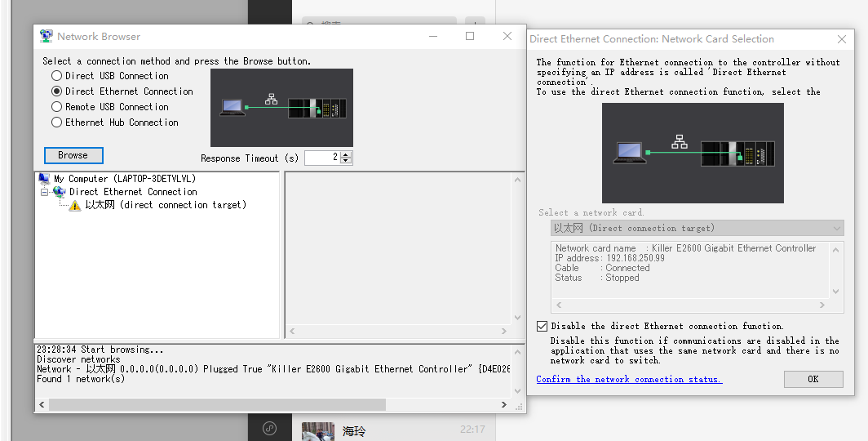The image size is (868, 441).
Task: Click the log pane horizontal scrollbar
Action: click(216, 404)
